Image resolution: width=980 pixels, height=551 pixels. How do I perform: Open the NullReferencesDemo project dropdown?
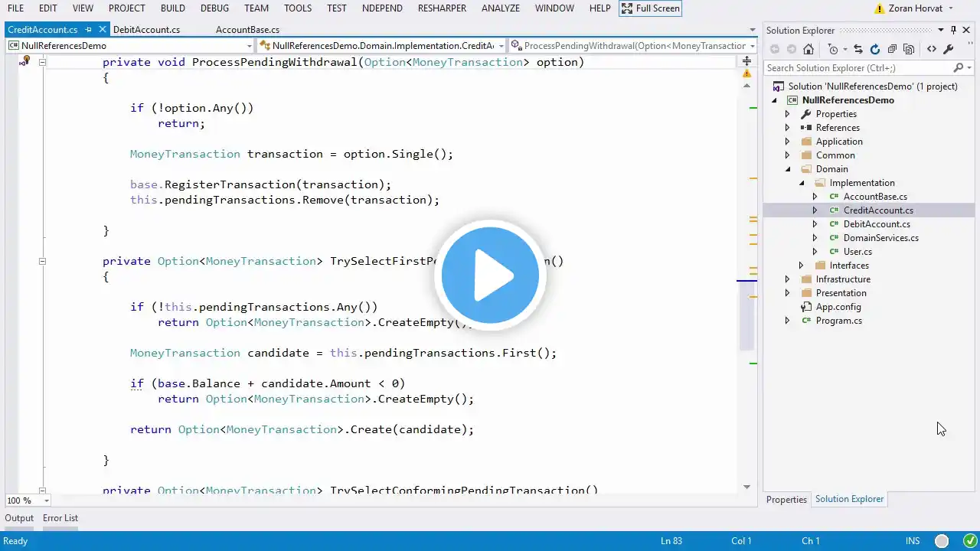tap(249, 46)
